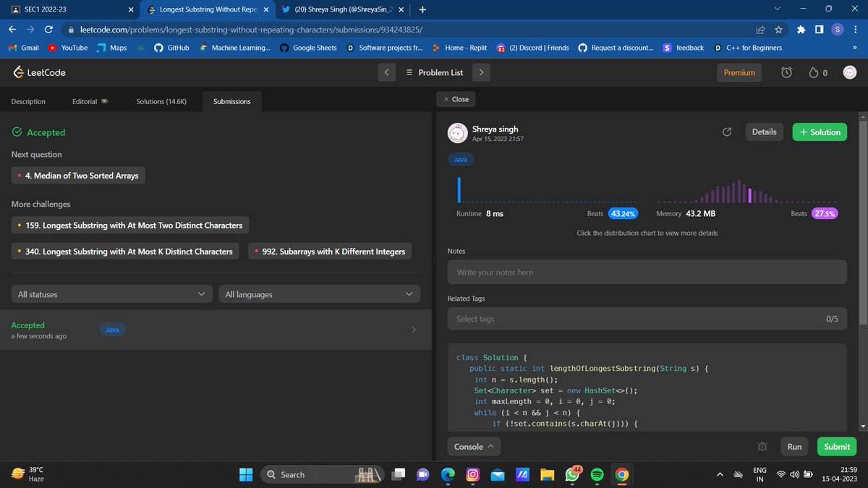Open YouTube bookmark
Image resolution: width=868 pixels, height=488 pixels.
(68, 48)
